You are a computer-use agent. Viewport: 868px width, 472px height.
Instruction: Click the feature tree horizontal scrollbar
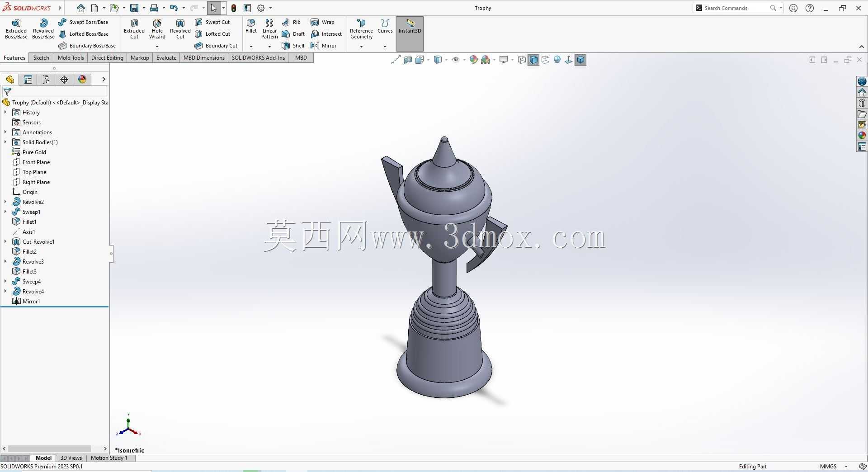pos(50,449)
